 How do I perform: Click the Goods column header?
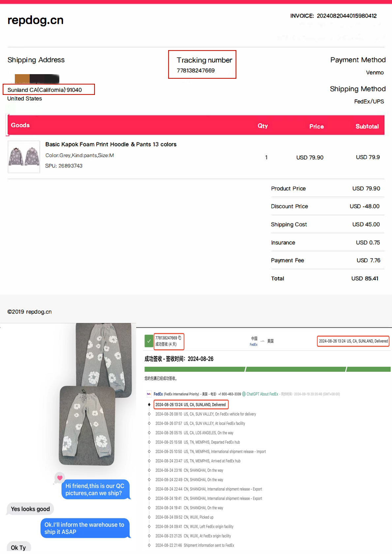pos(20,125)
